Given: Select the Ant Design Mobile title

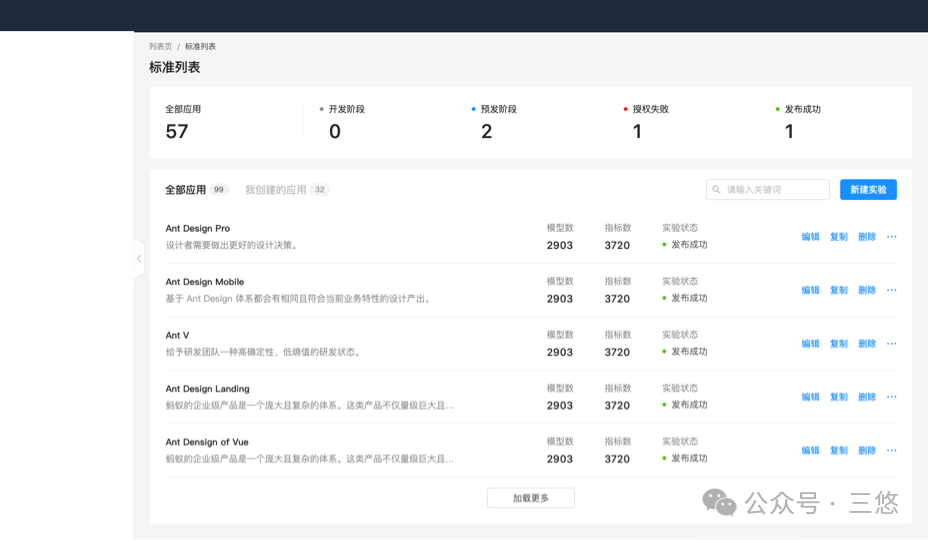Looking at the screenshot, I should [x=205, y=282].
